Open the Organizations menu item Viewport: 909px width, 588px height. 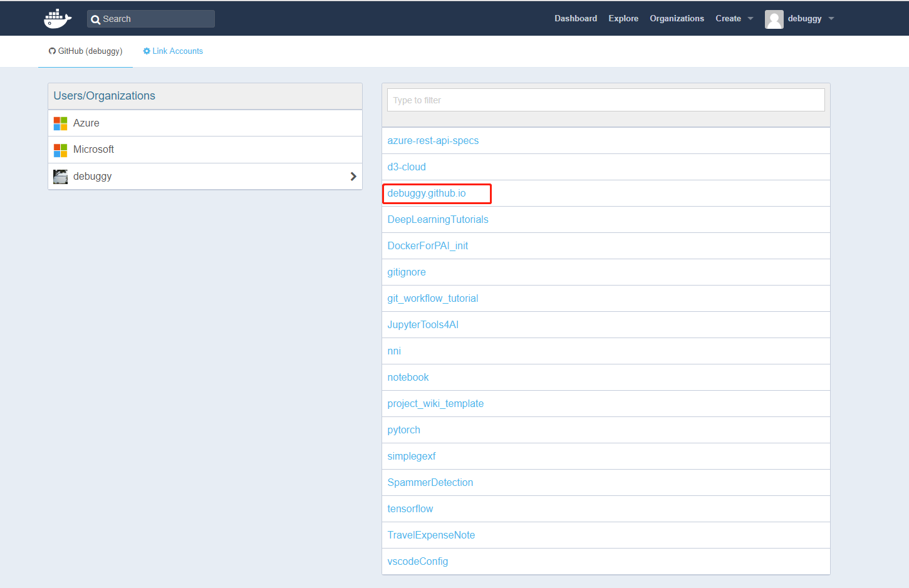point(677,19)
